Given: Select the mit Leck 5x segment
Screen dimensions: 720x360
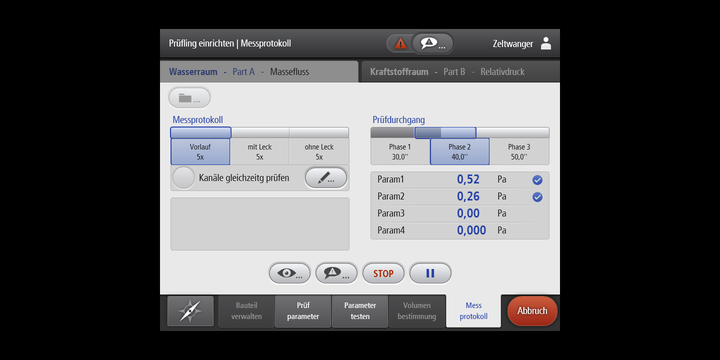Looking at the screenshot, I should (260, 152).
